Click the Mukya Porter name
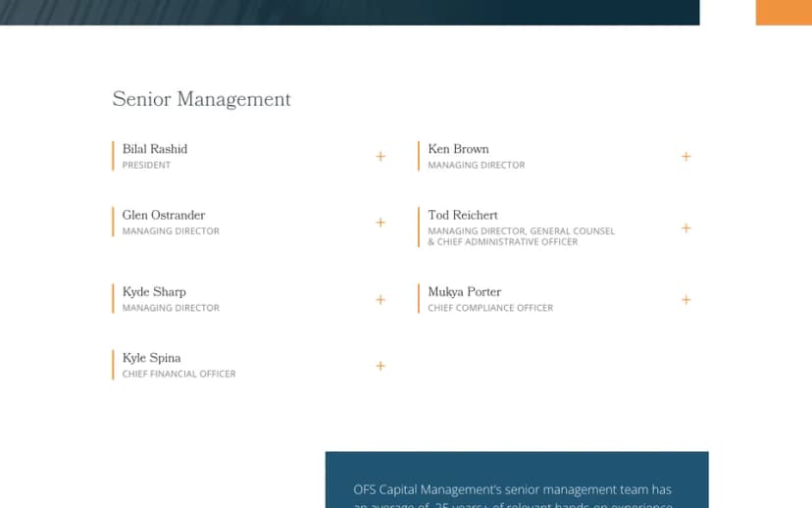 pos(465,292)
